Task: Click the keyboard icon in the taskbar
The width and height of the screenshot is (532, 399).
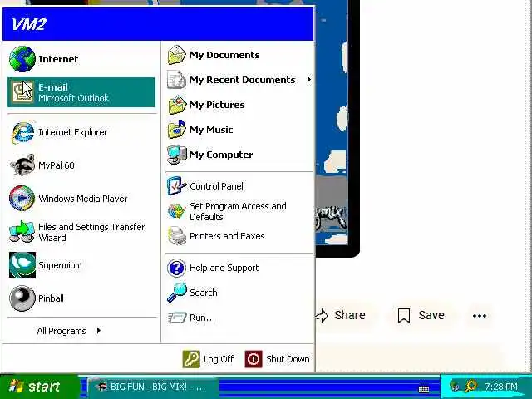Action: pyautogui.click(x=424, y=389)
